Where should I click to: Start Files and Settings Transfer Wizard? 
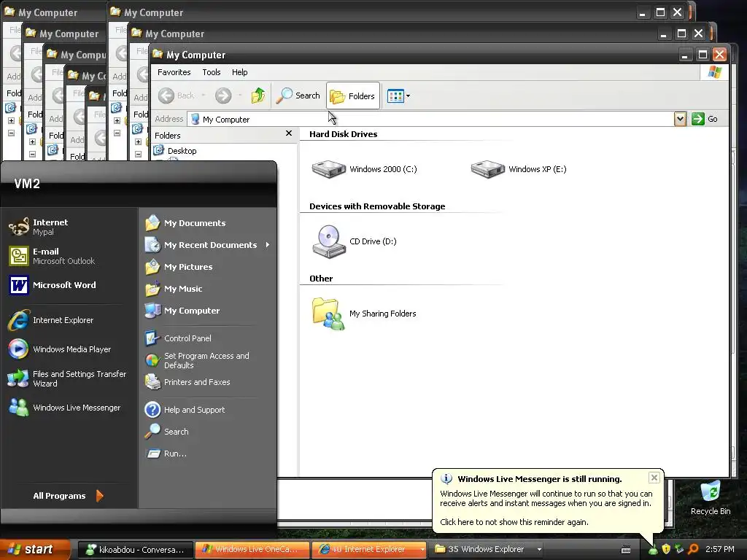66,378
